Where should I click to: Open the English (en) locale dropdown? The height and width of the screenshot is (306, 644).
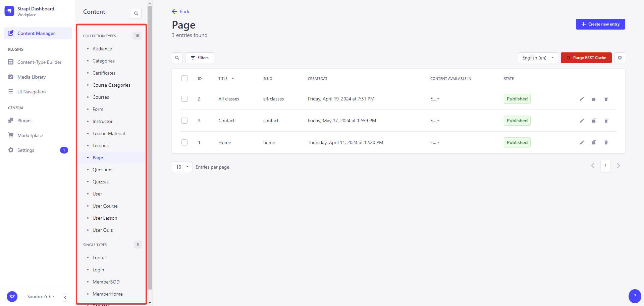tap(537, 58)
